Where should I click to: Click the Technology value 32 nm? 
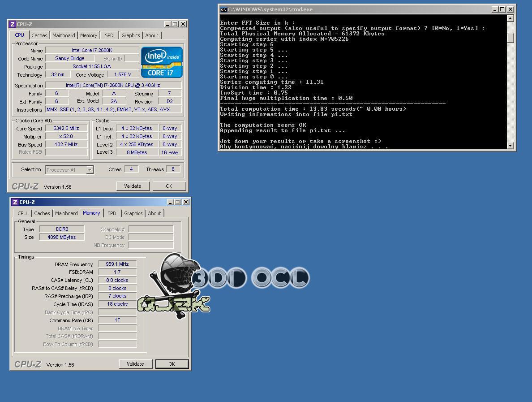click(x=58, y=75)
